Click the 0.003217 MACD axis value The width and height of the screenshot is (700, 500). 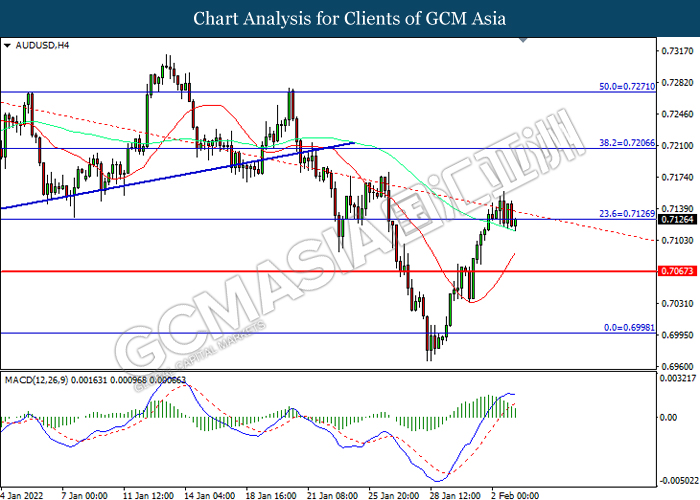pyautogui.click(x=678, y=378)
